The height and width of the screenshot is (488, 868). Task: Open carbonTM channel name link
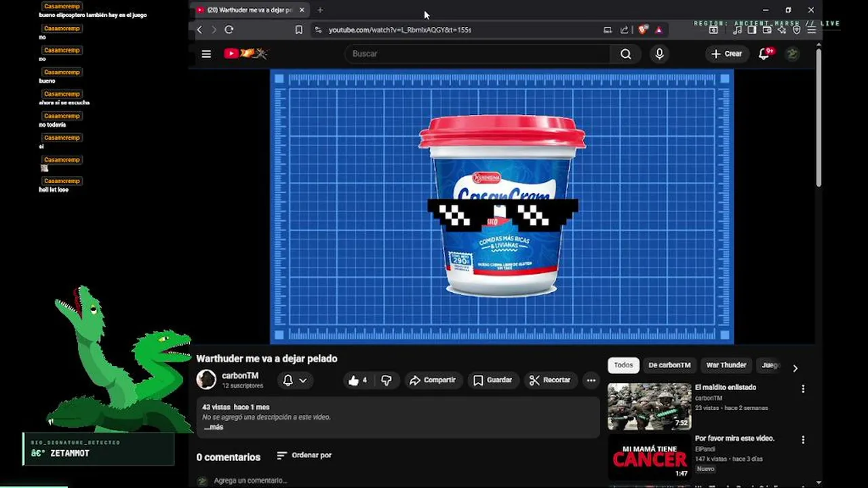(240, 375)
